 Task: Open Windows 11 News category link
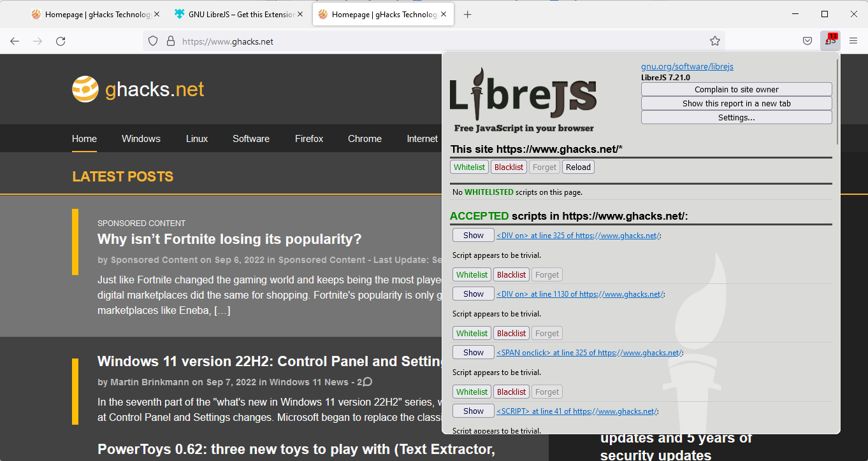tap(308, 382)
